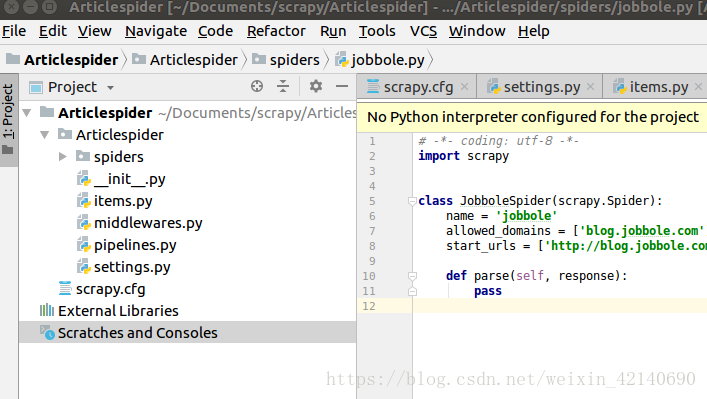Click the config file icon of scrapy.cfg
Image resolution: width=707 pixels, height=399 pixels.
tap(65, 289)
